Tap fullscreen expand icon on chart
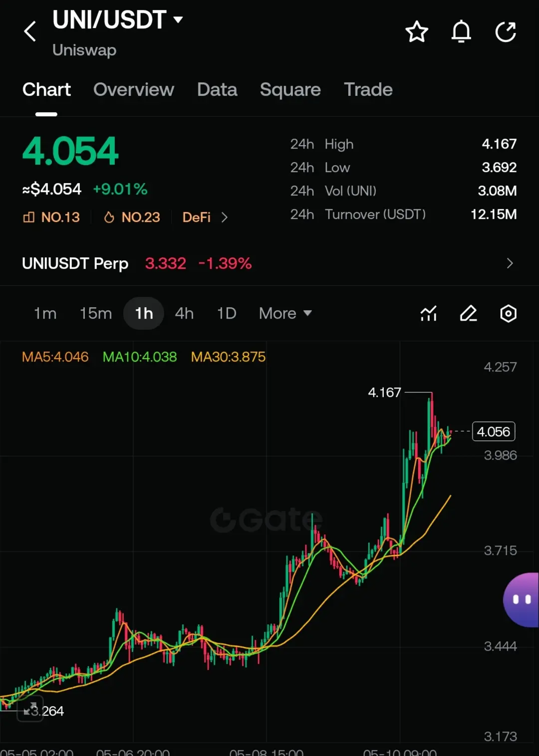 click(x=30, y=710)
